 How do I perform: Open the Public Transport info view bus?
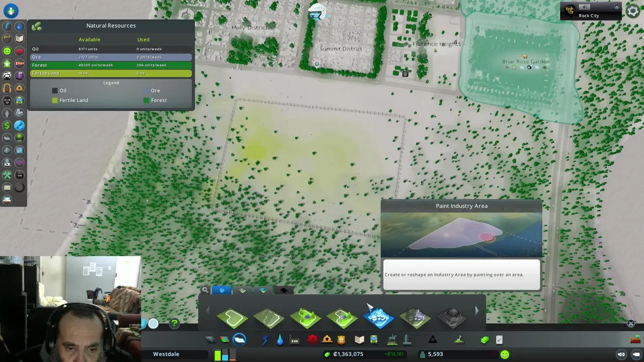[x=19, y=101]
